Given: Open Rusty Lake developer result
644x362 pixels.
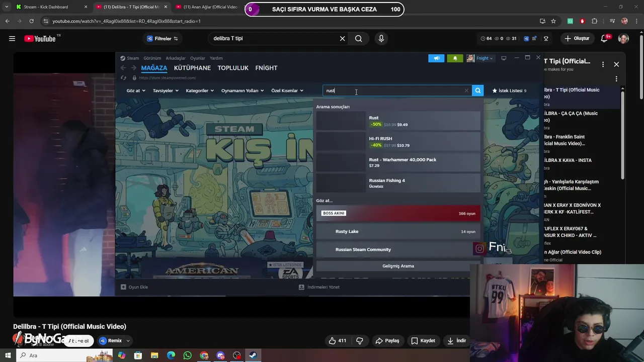Looking at the screenshot, I should coord(398,231).
